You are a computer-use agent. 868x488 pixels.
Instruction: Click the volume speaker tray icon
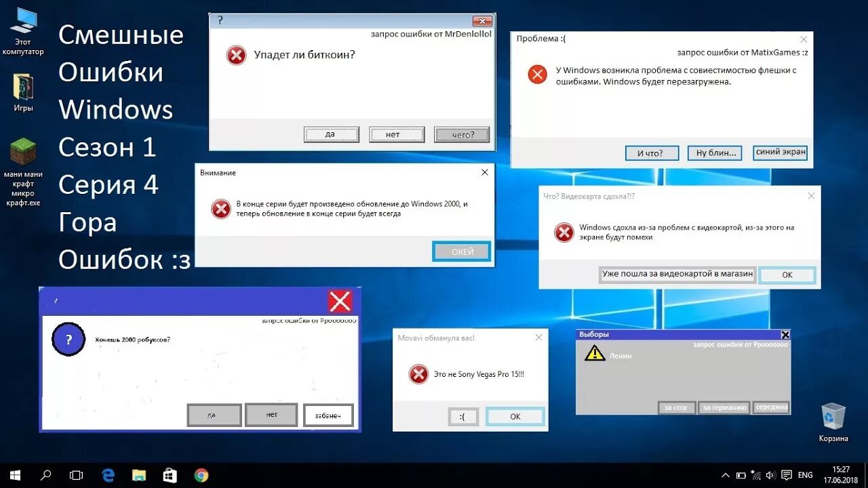(x=772, y=475)
